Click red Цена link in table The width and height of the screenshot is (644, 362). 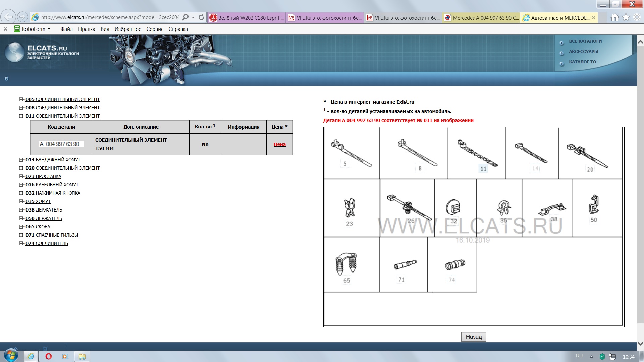point(279,144)
